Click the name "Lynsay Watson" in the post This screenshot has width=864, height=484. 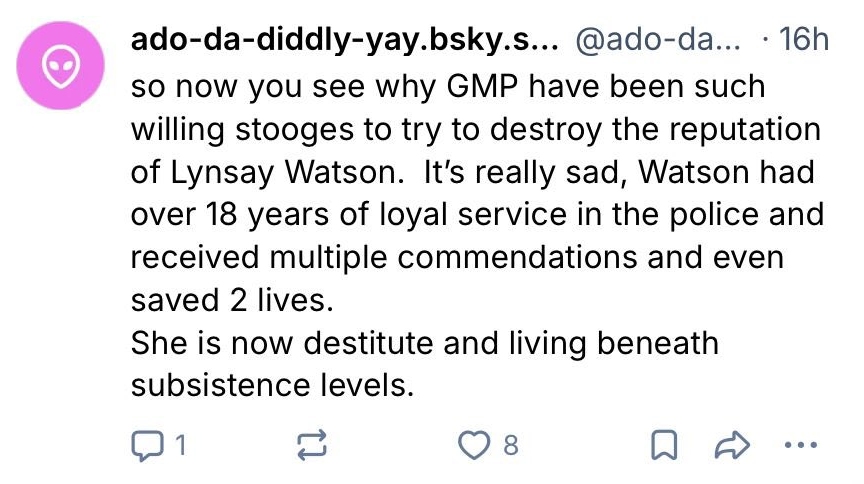pos(267,173)
